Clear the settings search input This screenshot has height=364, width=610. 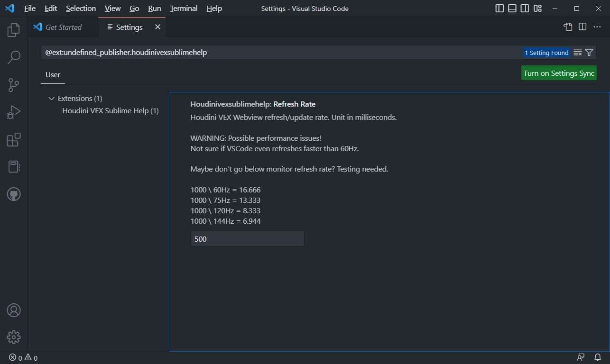[x=578, y=53]
